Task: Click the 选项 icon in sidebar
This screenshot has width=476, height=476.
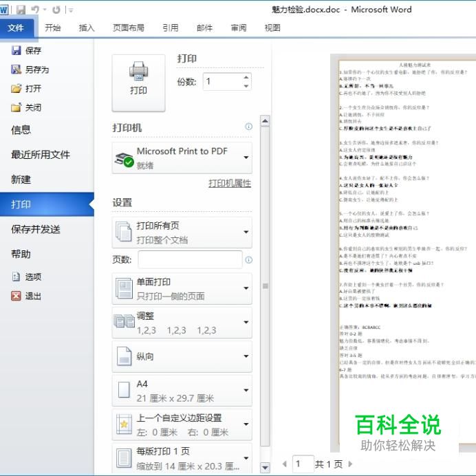Action: 16,277
